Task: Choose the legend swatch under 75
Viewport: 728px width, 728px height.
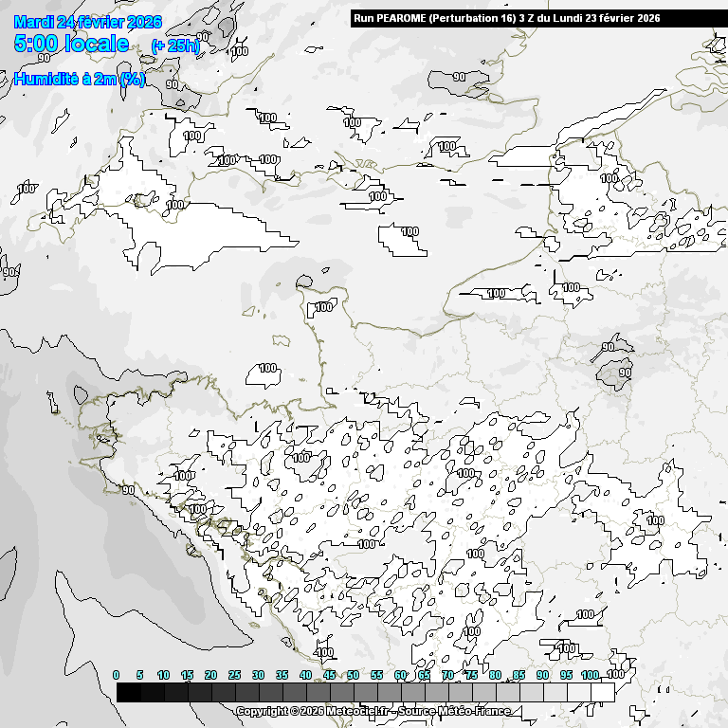Action: click(483, 693)
